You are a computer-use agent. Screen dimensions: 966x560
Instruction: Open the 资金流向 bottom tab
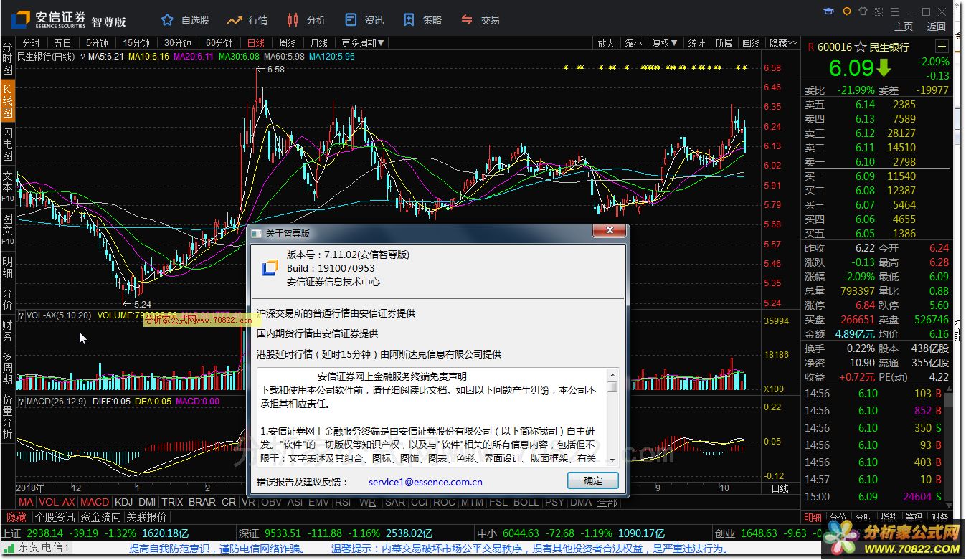(101, 517)
